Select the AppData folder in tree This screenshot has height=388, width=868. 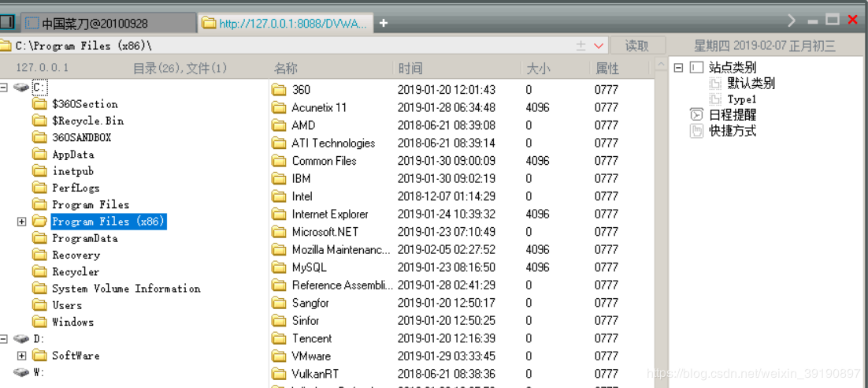pos(73,155)
